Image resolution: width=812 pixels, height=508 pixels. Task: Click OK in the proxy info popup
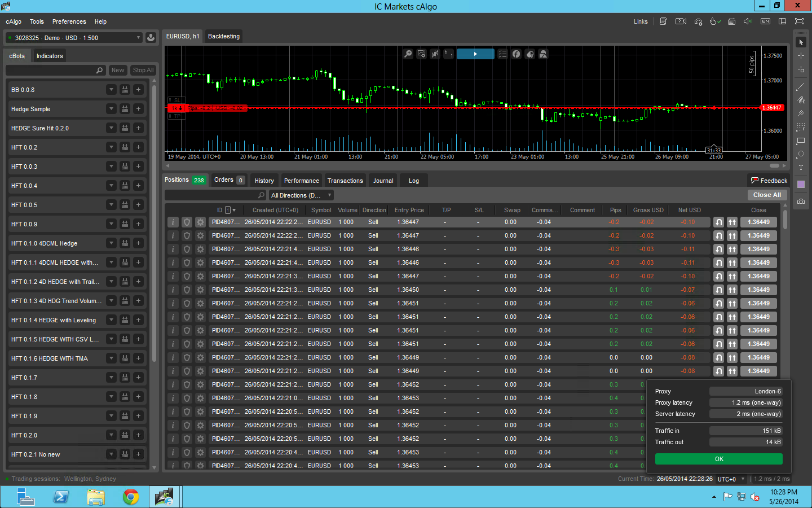coord(719,459)
